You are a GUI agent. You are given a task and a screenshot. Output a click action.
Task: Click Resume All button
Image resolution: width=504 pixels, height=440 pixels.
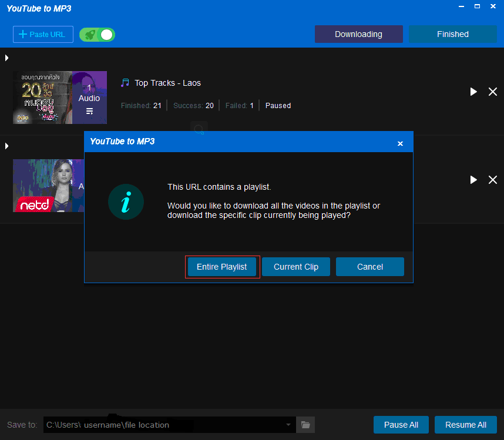[x=466, y=425]
